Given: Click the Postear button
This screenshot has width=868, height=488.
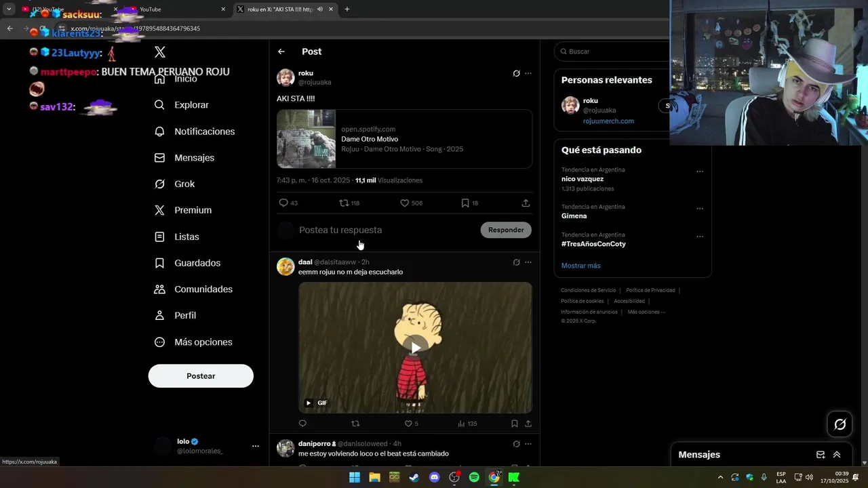Looking at the screenshot, I should [201, 376].
